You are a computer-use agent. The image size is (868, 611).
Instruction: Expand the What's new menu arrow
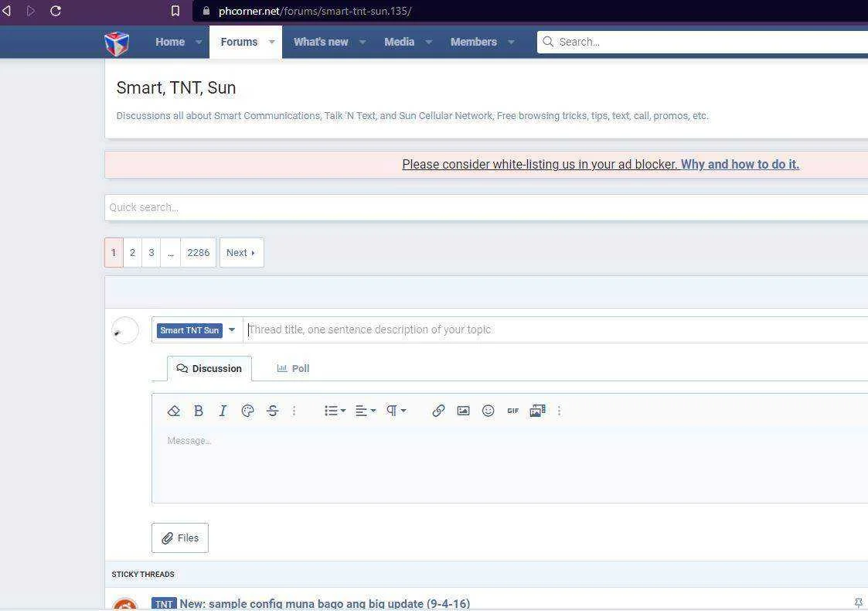362,42
